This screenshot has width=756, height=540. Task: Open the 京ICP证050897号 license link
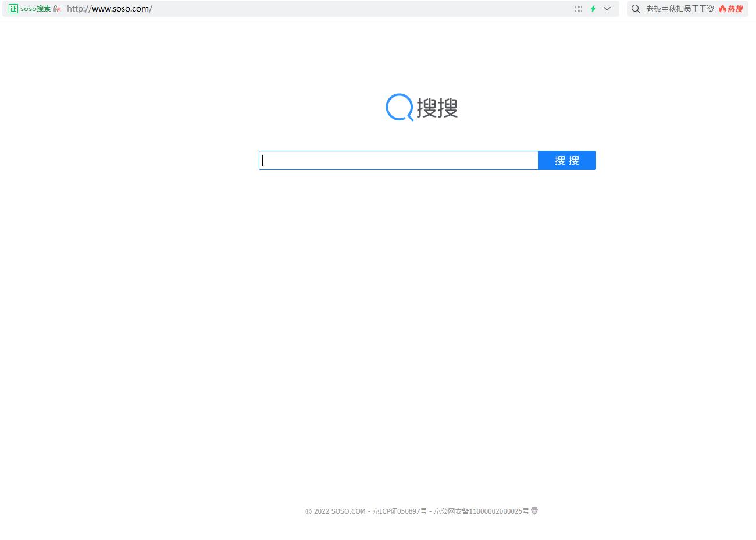(400, 511)
